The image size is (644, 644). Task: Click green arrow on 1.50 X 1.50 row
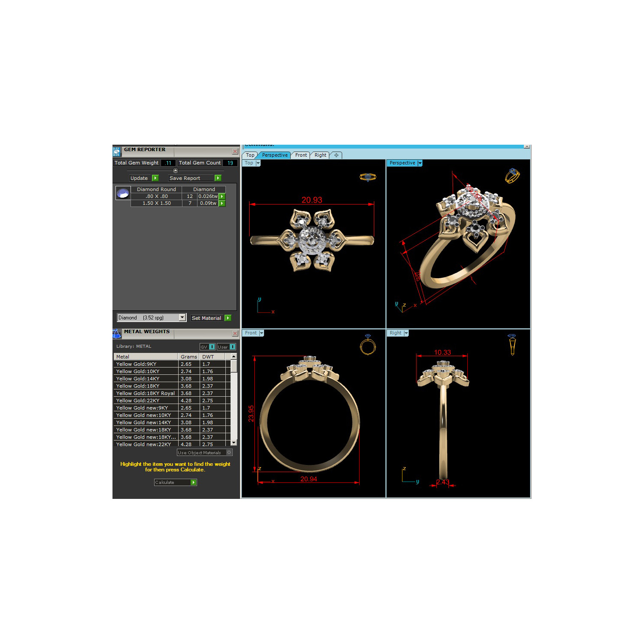click(x=222, y=203)
